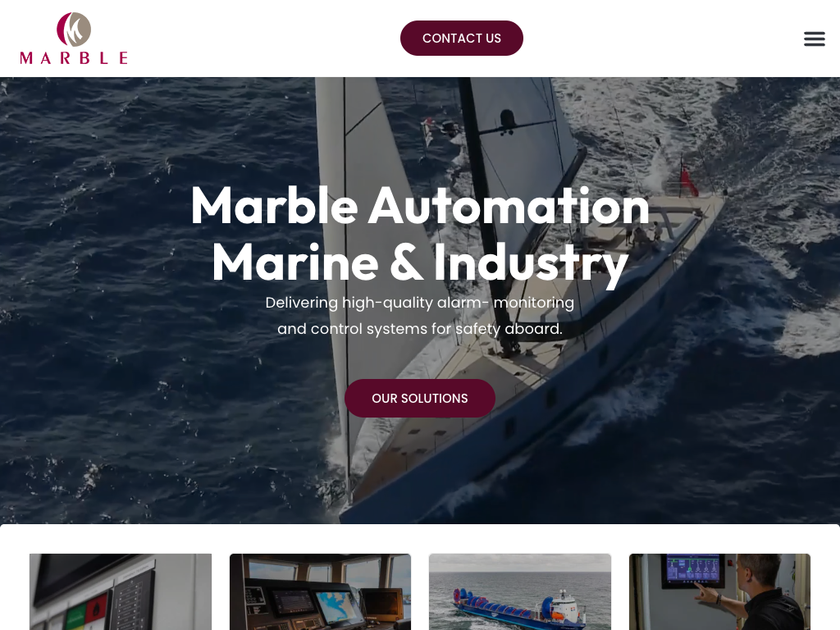Select the 'and control systems for safety aboard' text
Screen dimensions: 840x630
(419, 328)
